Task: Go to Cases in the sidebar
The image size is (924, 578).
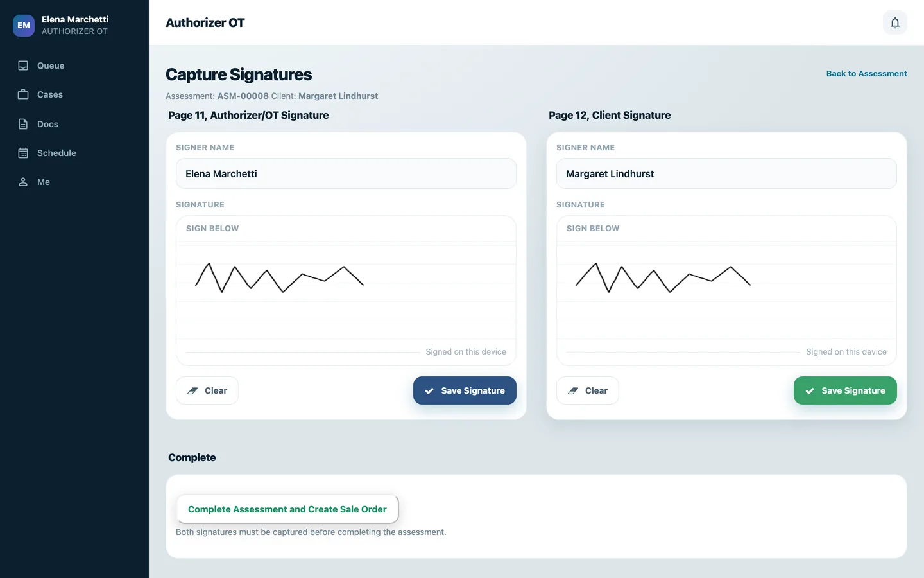Action: [x=74, y=94]
